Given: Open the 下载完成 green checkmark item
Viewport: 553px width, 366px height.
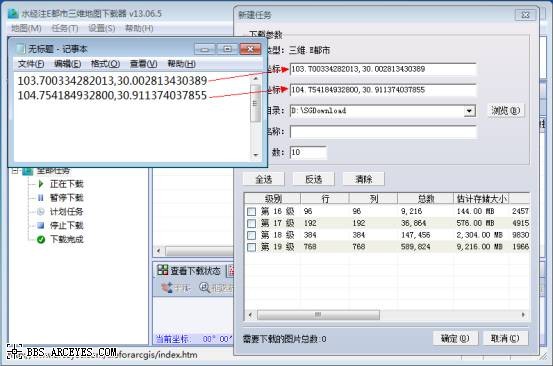Looking at the screenshot, I should tap(41, 239).
